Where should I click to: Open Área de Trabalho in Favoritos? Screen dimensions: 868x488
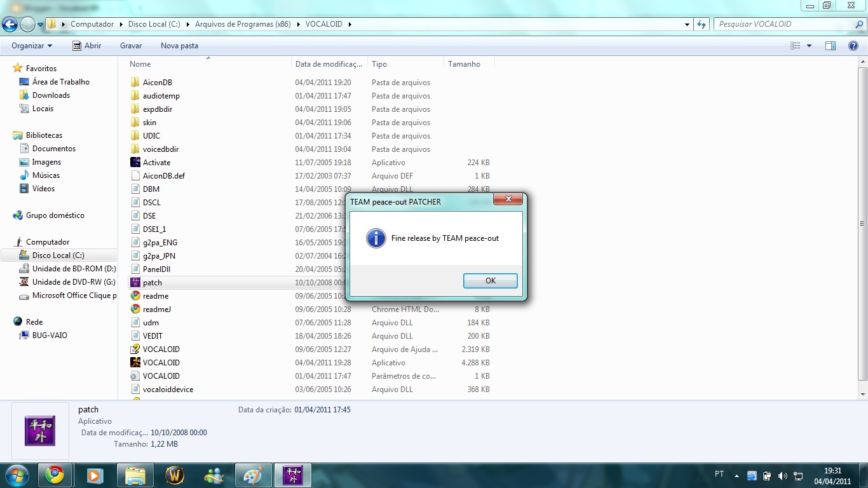pos(60,82)
